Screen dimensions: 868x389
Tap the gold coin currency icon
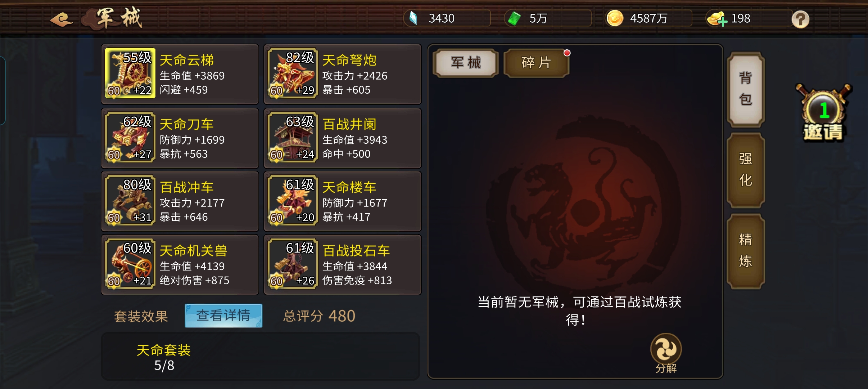(x=615, y=18)
